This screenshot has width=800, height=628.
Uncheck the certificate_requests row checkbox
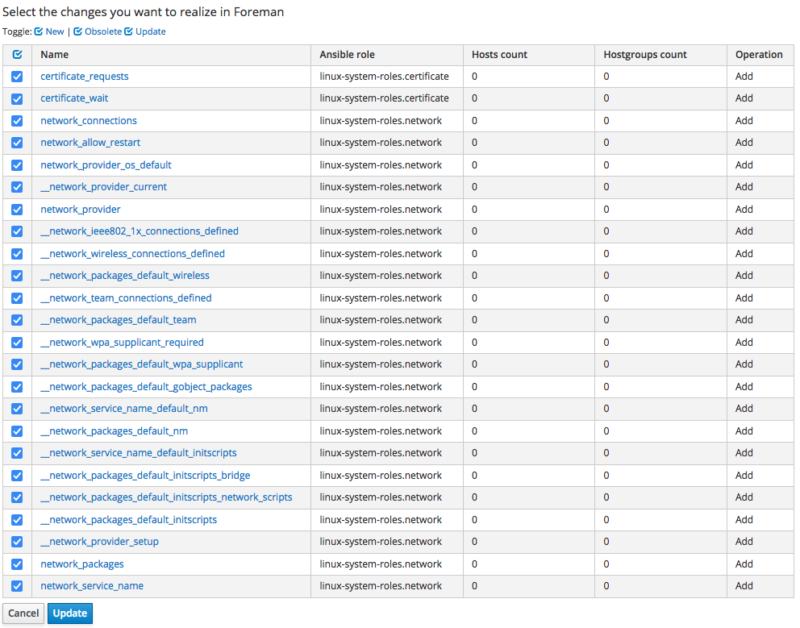(16, 76)
